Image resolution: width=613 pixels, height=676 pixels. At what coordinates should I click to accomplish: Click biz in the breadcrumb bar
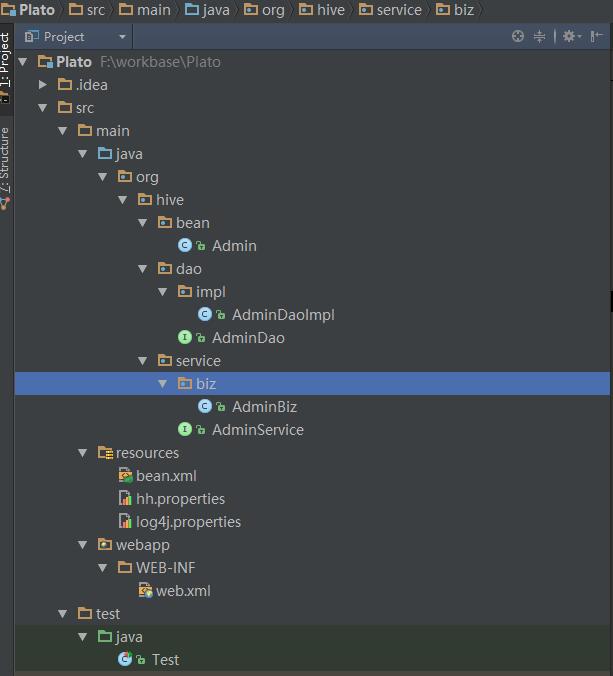455,9
